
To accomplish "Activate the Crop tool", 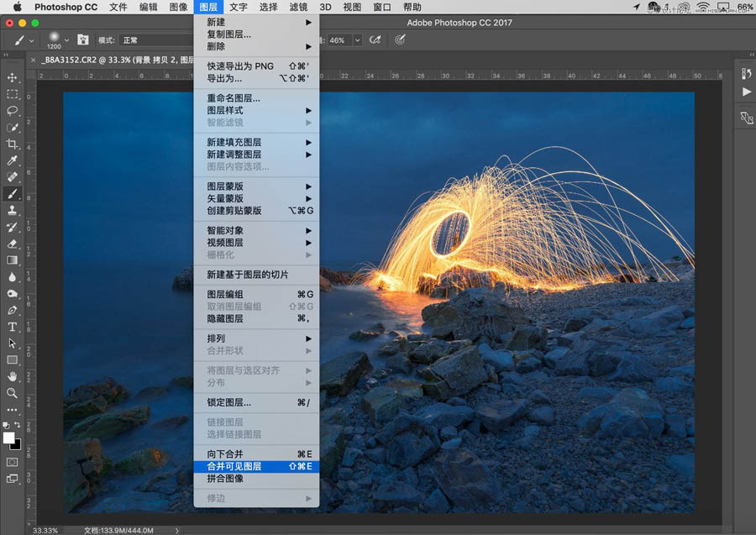I will coord(13,144).
